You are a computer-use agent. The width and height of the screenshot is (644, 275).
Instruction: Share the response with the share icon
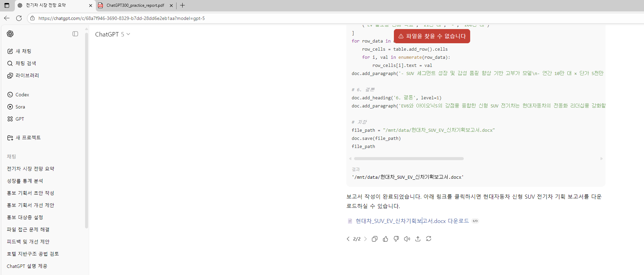click(x=418, y=239)
